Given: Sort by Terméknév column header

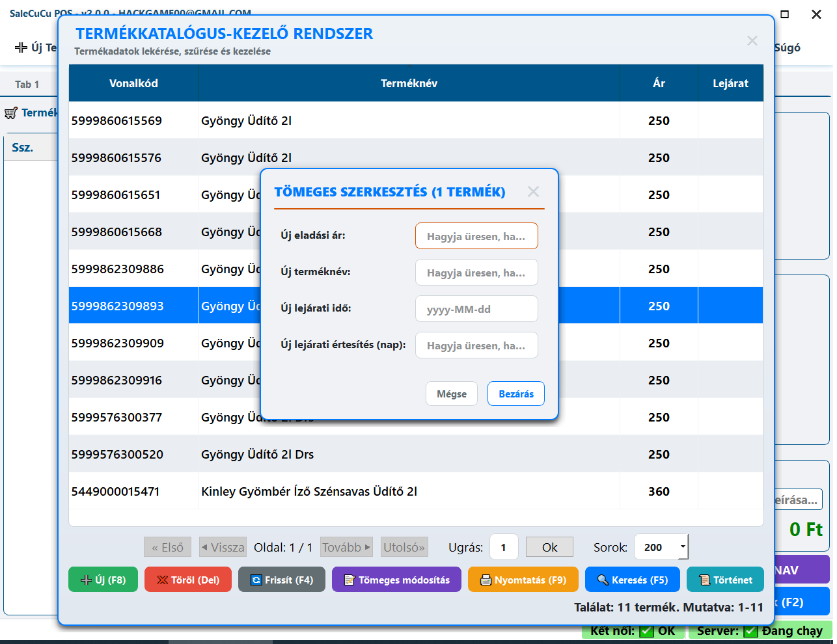Looking at the screenshot, I should [x=409, y=83].
